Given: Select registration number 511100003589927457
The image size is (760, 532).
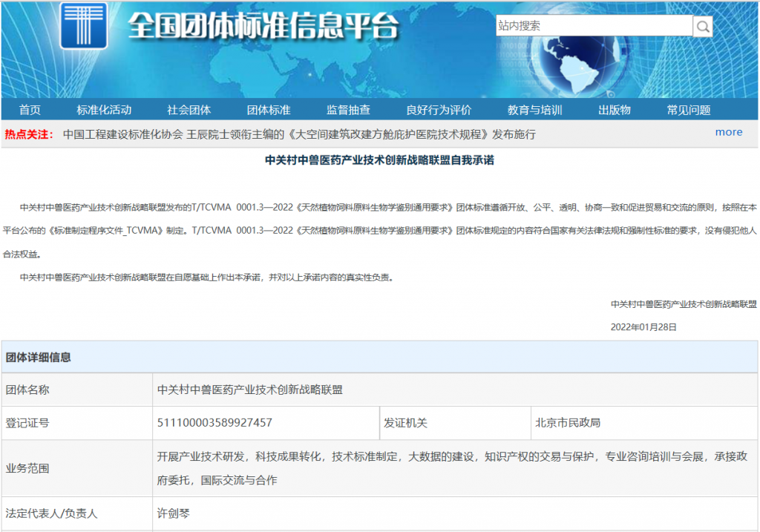Looking at the screenshot, I should [x=214, y=423].
